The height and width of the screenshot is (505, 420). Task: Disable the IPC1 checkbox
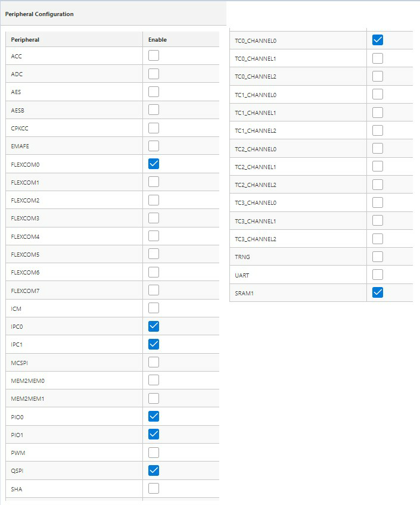tap(154, 344)
